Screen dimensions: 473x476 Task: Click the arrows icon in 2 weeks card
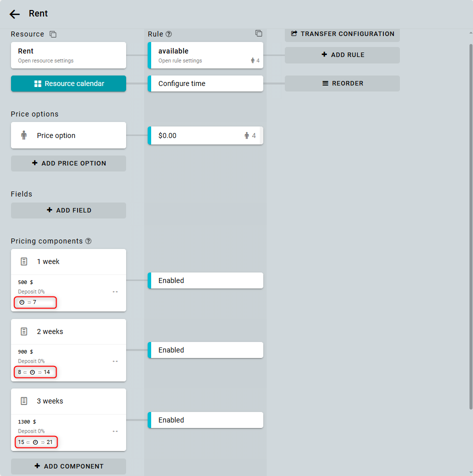click(115, 361)
